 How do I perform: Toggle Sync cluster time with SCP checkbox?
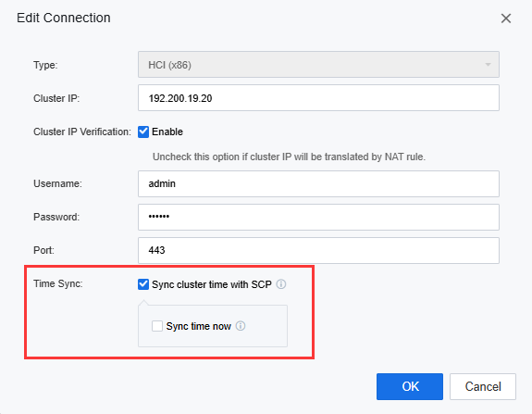[x=143, y=284]
